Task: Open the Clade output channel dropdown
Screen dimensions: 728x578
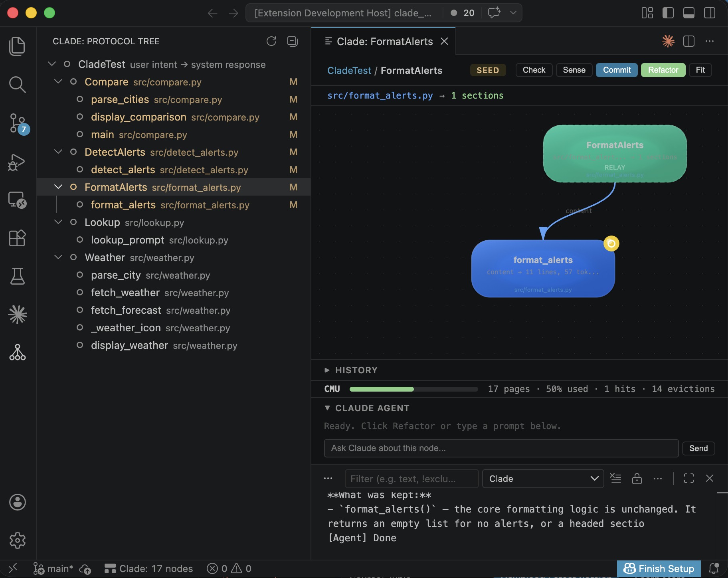Action: pos(543,479)
